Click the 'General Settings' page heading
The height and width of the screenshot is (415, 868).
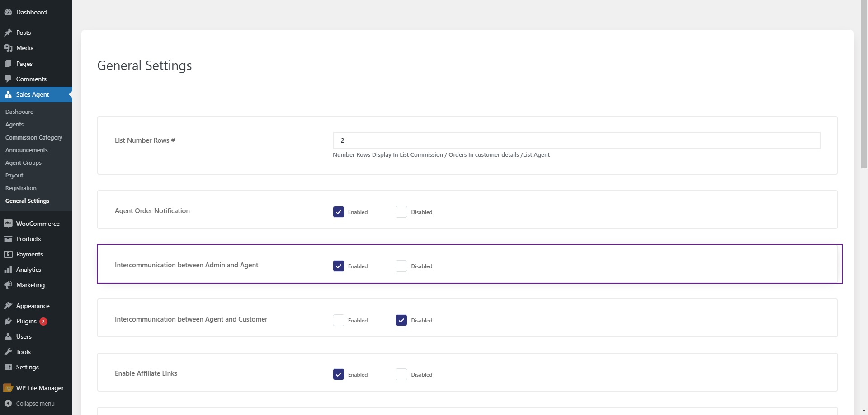[x=145, y=65]
